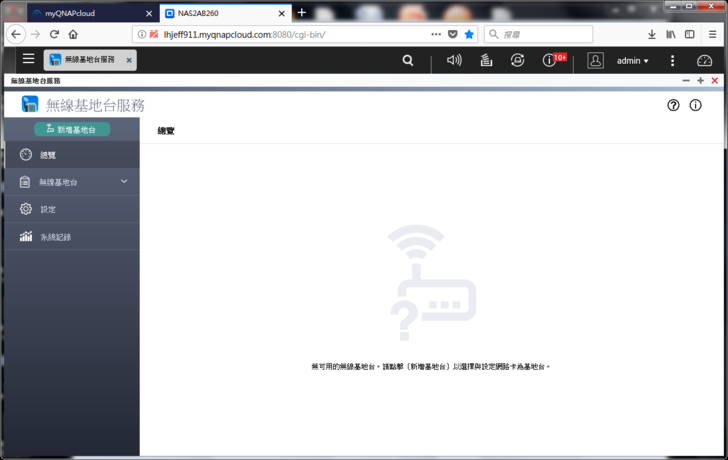Open the browser library icon

(671, 34)
